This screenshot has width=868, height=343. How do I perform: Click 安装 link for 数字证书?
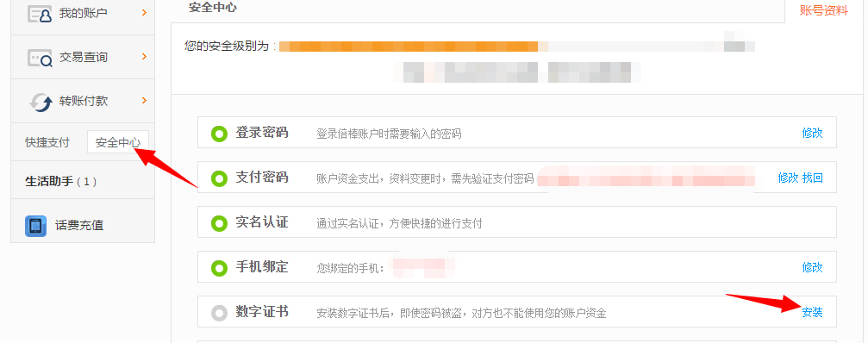tap(812, 312)
